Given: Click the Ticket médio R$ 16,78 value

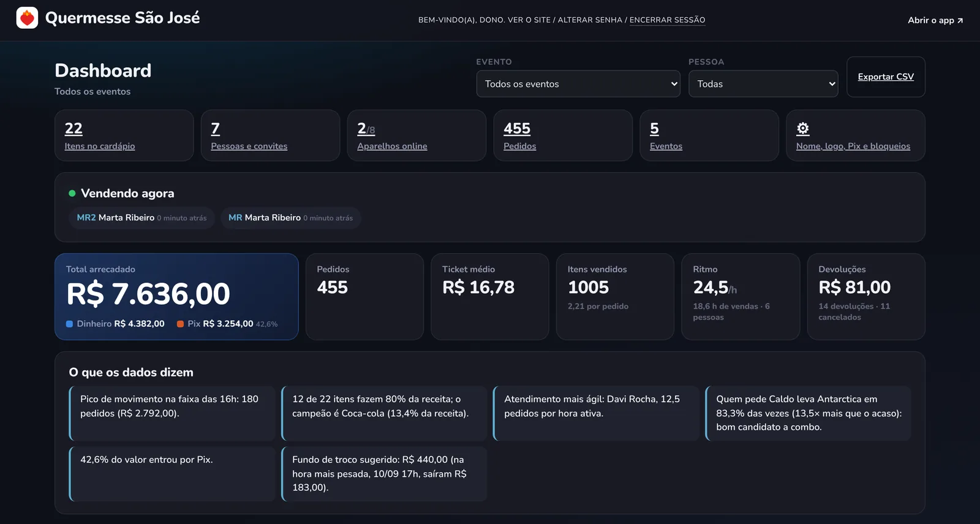Looking at the screenshot, I should pos(478,287).
